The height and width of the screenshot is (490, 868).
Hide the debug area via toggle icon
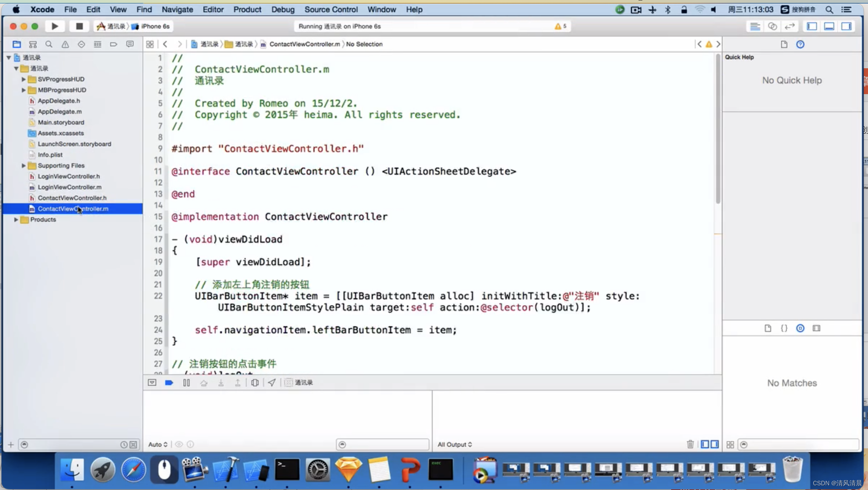pos(152,383)
